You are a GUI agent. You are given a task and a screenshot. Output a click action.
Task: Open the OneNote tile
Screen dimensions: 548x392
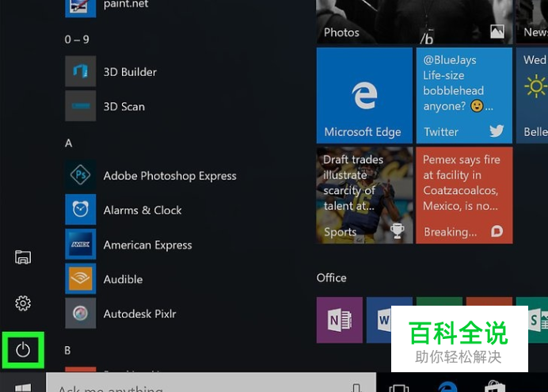click(x=340, y=320)
